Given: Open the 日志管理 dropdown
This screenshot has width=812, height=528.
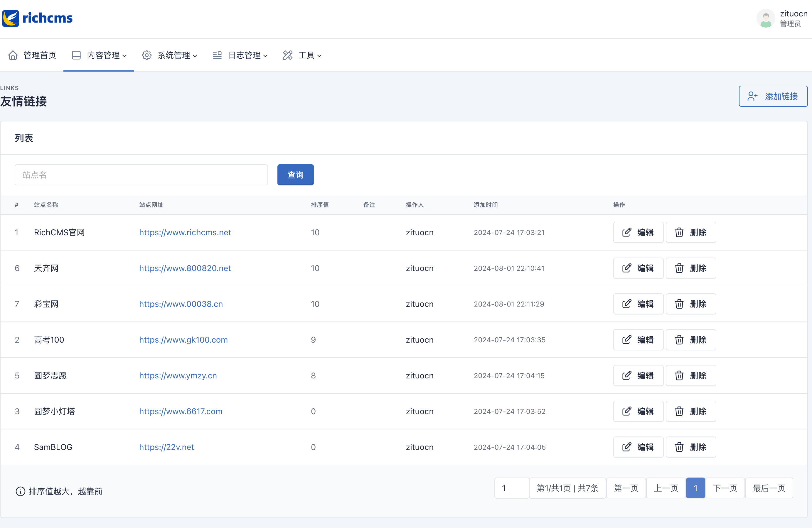Looking at the screenshot, I should (x=240, y=55).
